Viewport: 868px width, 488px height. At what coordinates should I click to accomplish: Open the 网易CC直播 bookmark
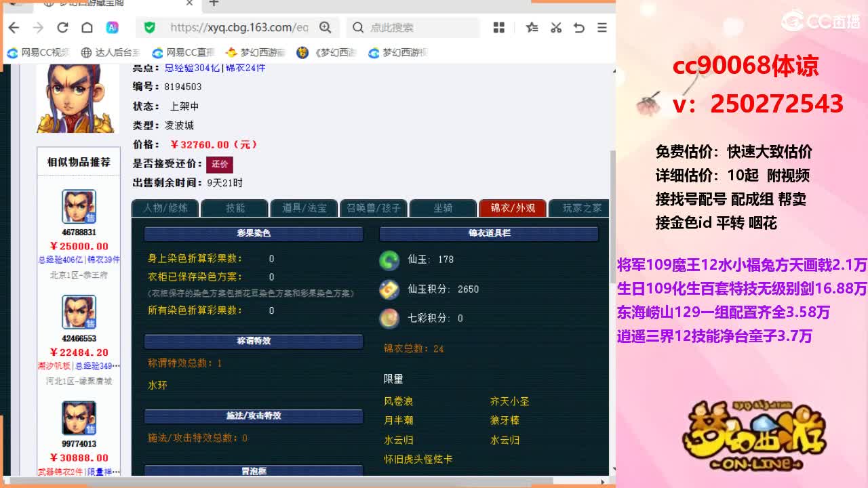[x=184, y=52]
